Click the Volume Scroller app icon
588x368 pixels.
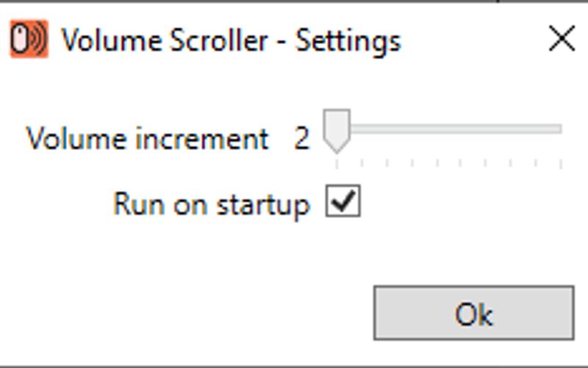(29, 40)
